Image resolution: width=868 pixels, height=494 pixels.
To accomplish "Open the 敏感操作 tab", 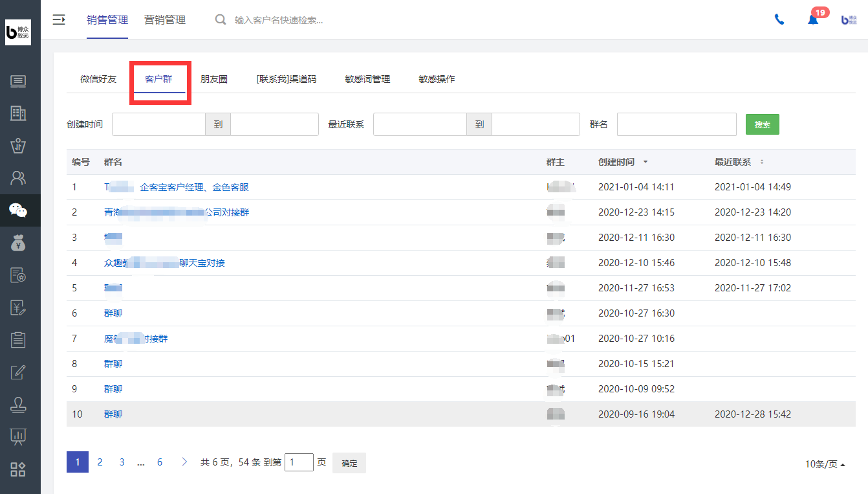I will [x=437, y=79].
